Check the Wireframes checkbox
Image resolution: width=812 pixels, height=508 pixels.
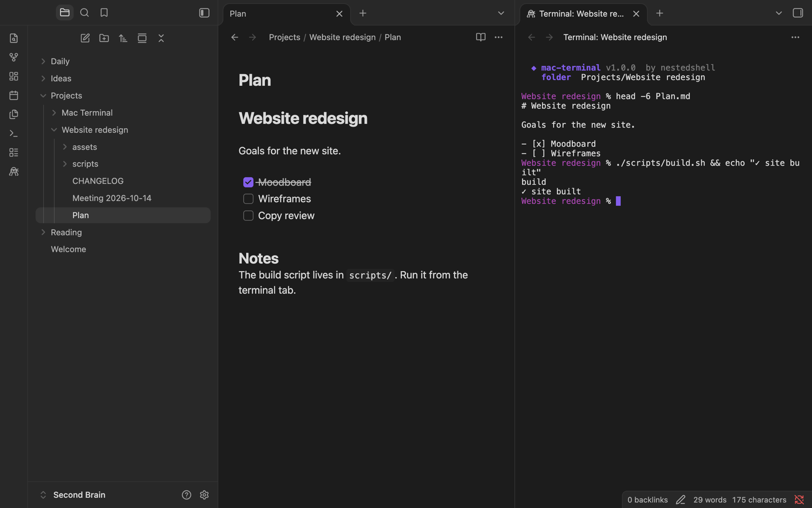pos(248,199)
